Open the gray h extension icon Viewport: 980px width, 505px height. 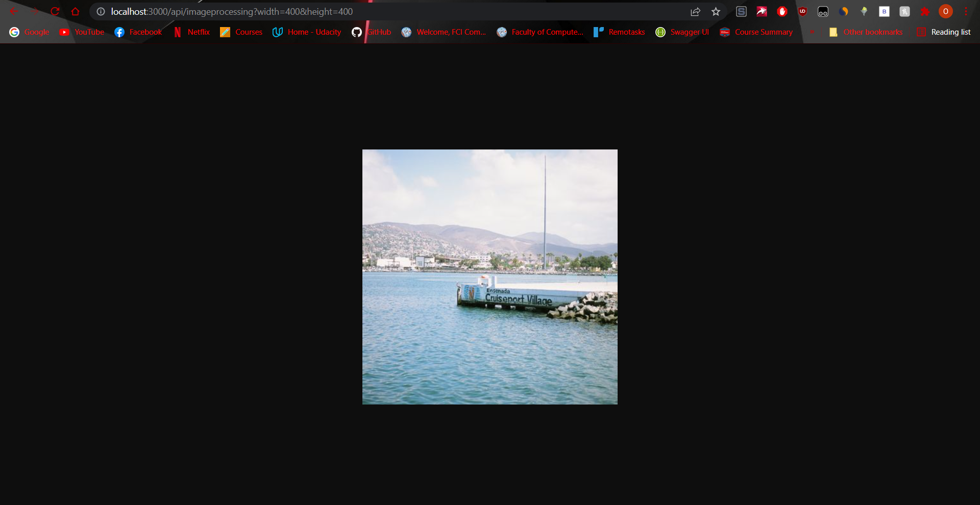click(x=904, y=11)
